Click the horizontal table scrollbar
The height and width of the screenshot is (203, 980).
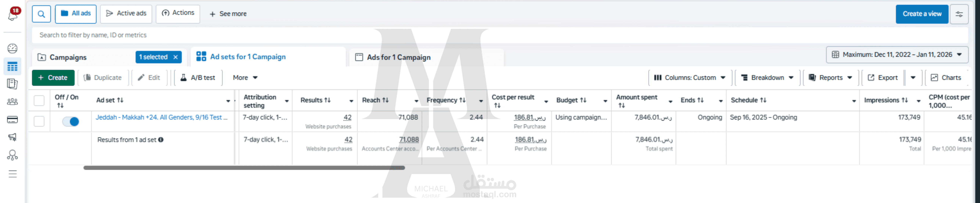(243, 168)
